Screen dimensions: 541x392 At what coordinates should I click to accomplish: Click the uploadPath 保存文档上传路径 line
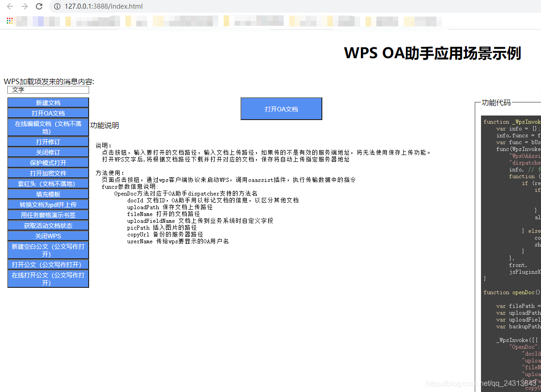point(170,207)
